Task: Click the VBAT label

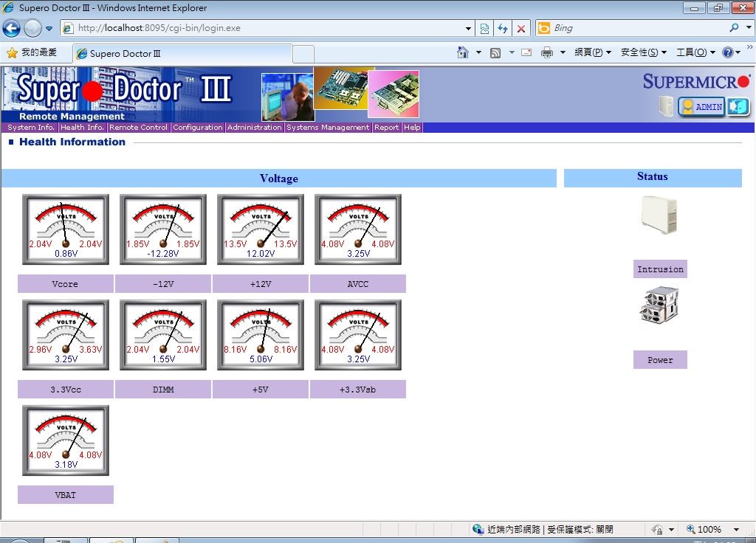Action: coord(66,495)
